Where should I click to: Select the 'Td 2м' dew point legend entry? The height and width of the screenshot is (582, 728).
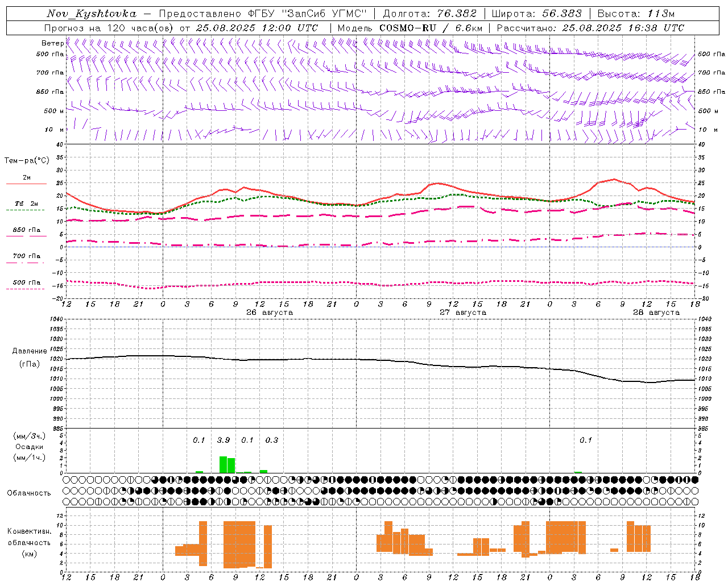pos(26,203)
